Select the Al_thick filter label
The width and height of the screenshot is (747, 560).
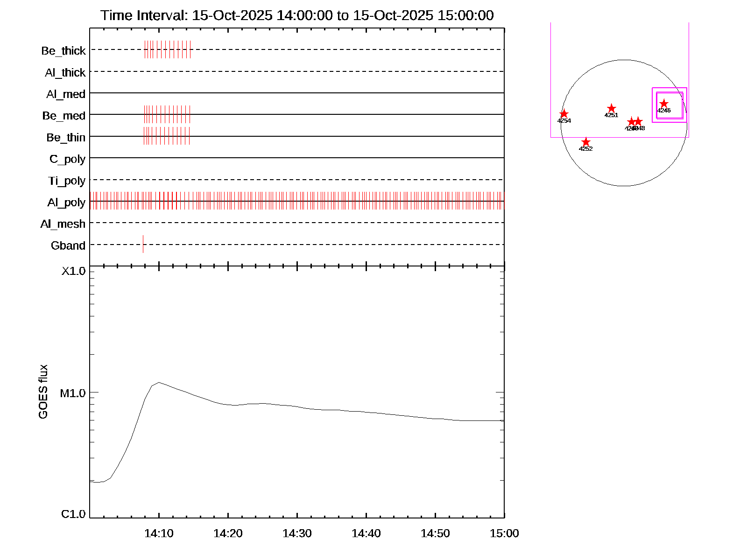coord(65,73)
